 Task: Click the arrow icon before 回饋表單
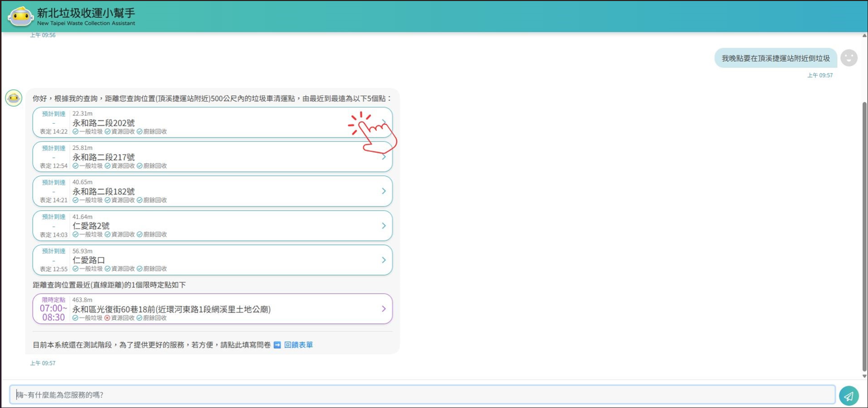click(x=277, y=345)
